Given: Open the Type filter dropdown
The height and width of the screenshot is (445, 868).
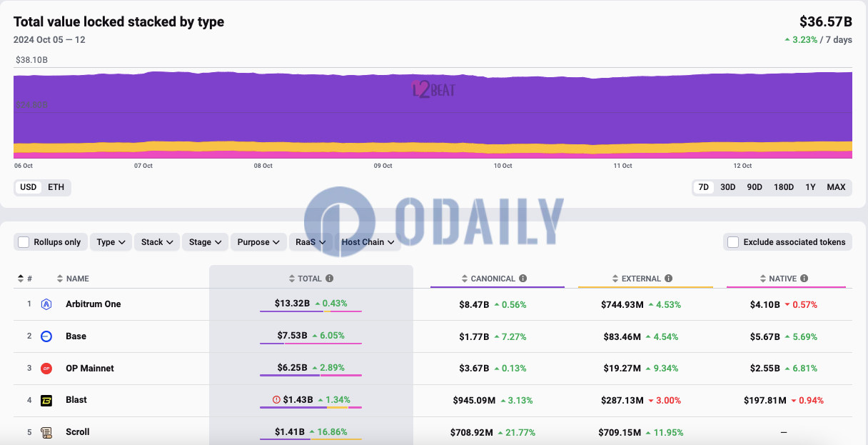Looking at the screenshot, I should pos(111,242).
